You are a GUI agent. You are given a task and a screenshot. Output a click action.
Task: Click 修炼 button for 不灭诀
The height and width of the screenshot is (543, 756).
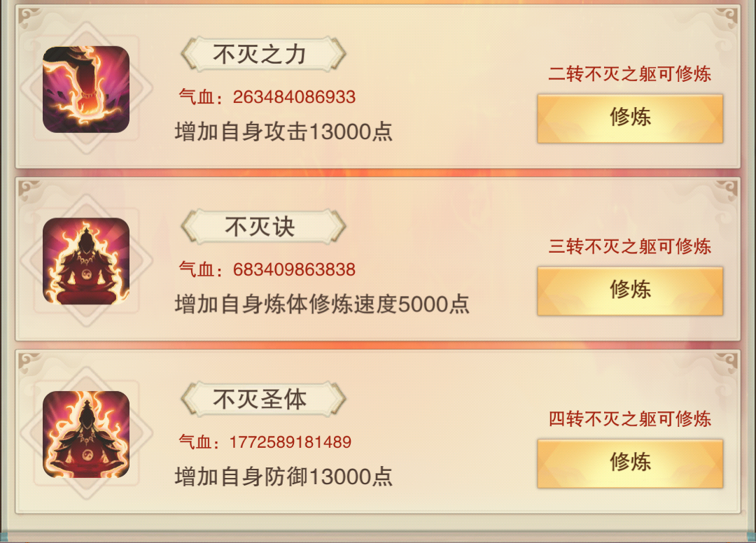[630, 291]
